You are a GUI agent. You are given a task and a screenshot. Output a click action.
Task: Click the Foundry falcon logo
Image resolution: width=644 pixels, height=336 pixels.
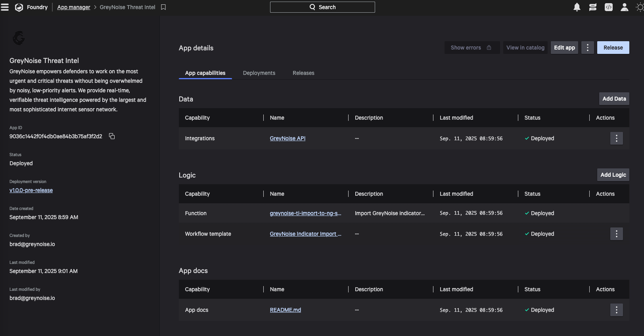coord(19,7)
